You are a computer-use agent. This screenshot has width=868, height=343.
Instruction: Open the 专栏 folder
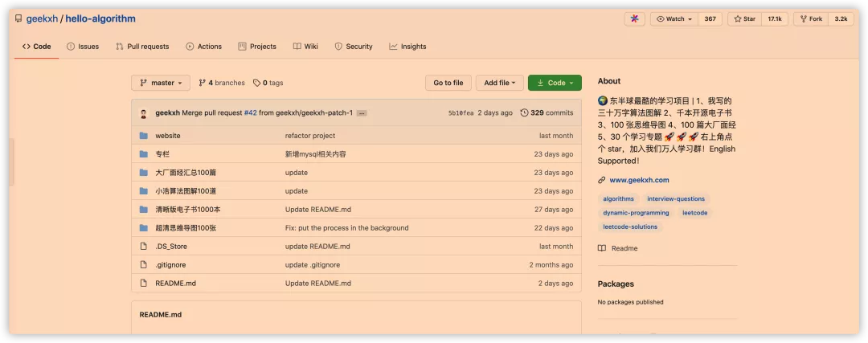tap(162, 154)
